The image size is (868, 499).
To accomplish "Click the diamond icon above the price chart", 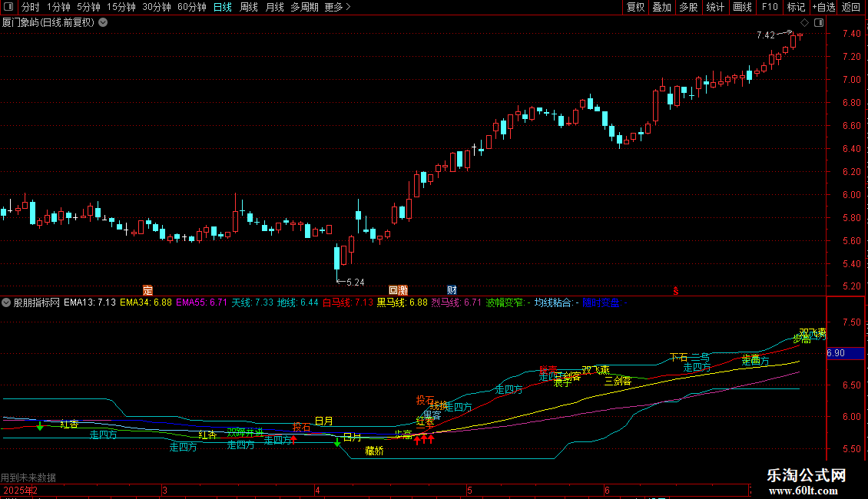I will 804,22.
